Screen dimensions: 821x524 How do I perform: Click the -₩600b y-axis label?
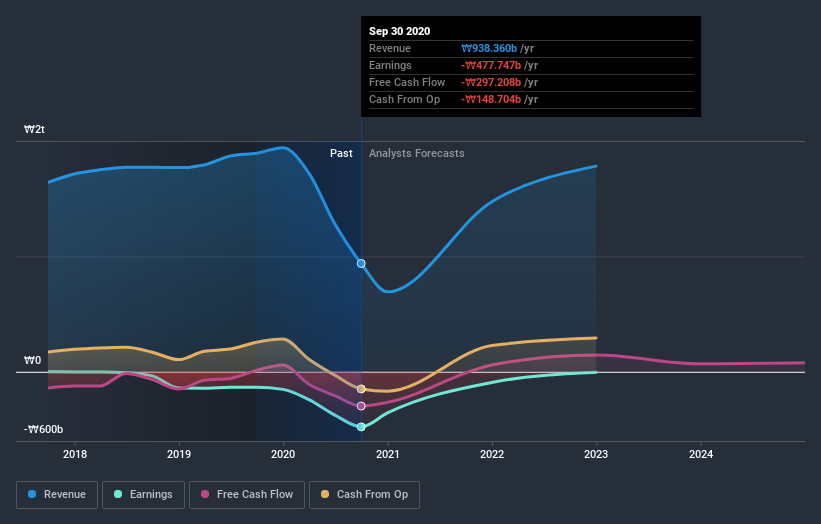click(x=43, y=429)
